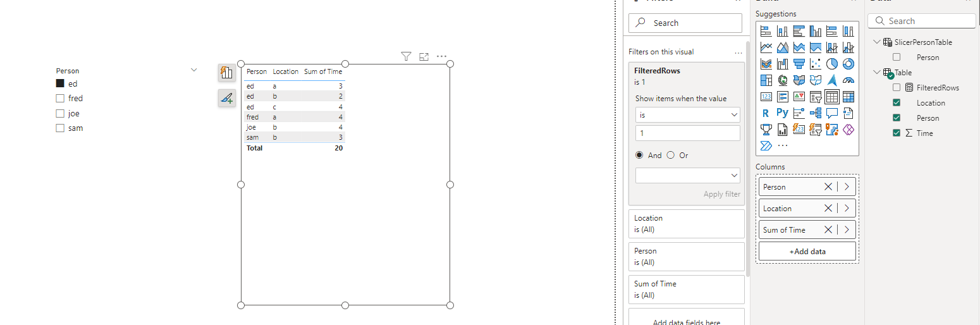Tick the FilteredRows measure checkbox
Viewport: 980px width, 325px height.
(x=897, y=87)
